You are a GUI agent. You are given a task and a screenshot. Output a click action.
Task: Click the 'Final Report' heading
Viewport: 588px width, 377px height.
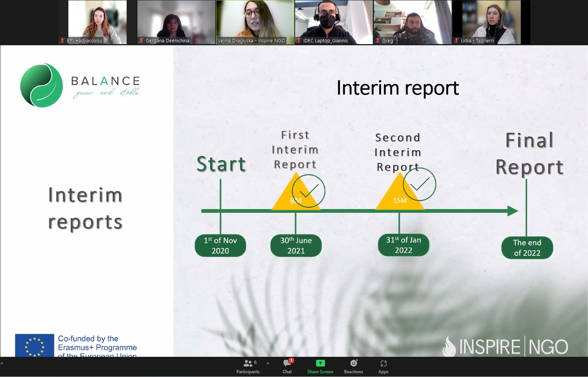(529, 154)
